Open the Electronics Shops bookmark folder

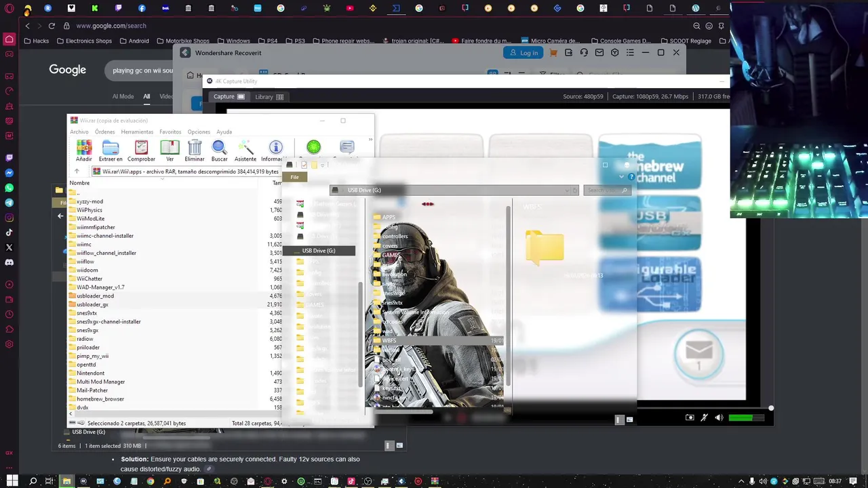click(x=84, y=41)
